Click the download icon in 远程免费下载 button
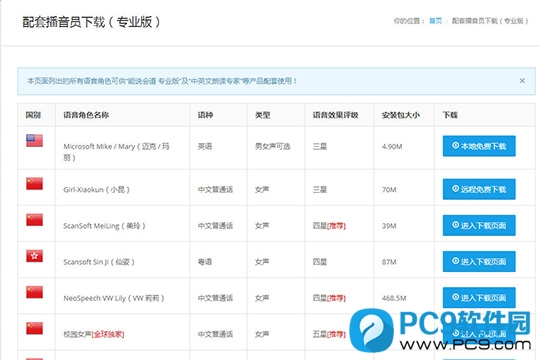 pyautogui.click(x=455, y=188)
